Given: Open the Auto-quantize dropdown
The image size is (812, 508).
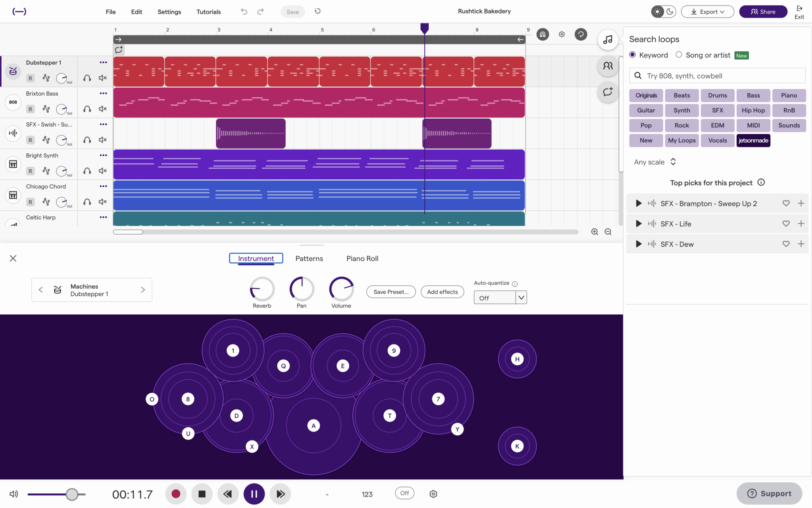Looking at the screenshot, I should 500,297.
